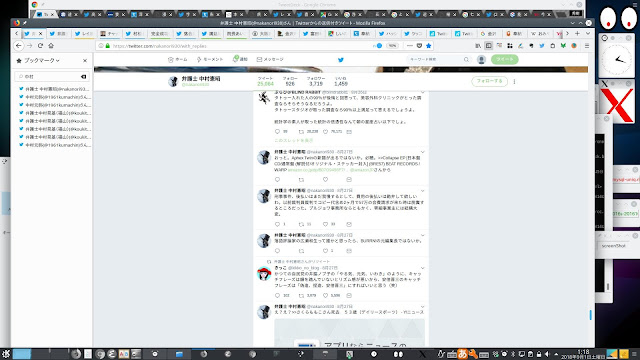This screenshot has width=640, height=360.
Task: Open dropdown chevron on Aphex Twin tweet
Action: click(422, 152)
